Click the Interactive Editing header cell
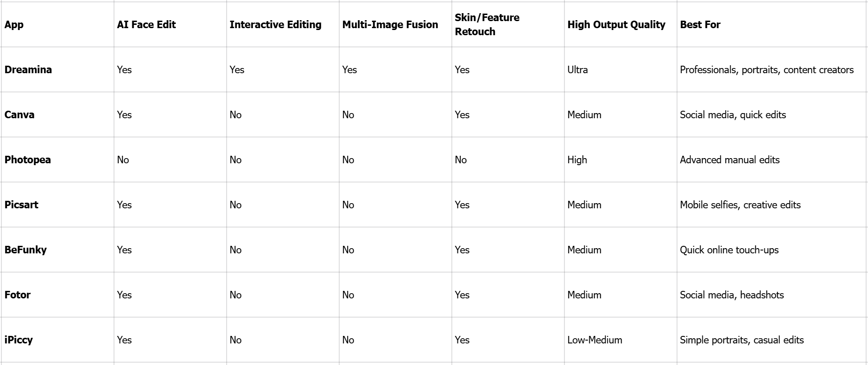Screen dimensions: 868x365 275,25
